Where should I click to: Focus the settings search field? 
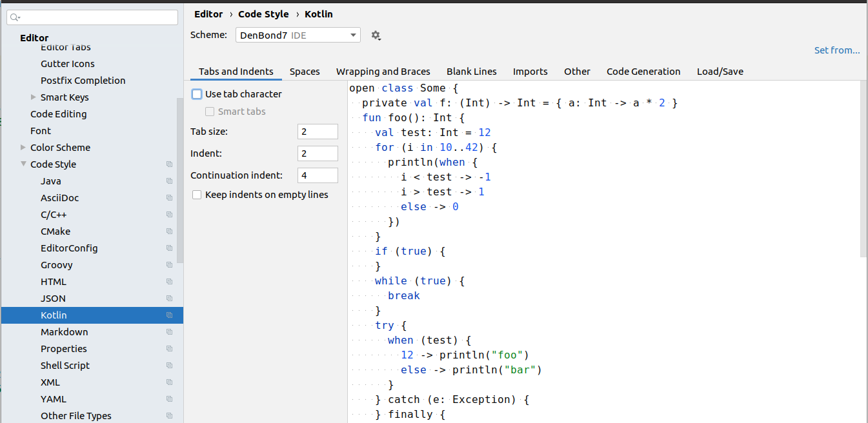pyautogui.click(x=92, y=17)
